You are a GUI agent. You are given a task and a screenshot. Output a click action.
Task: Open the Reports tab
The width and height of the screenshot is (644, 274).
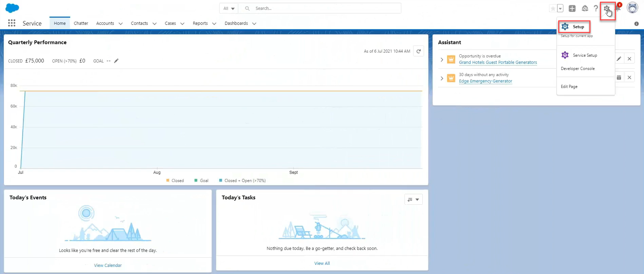pyautogui.click(x=200, y=23)
